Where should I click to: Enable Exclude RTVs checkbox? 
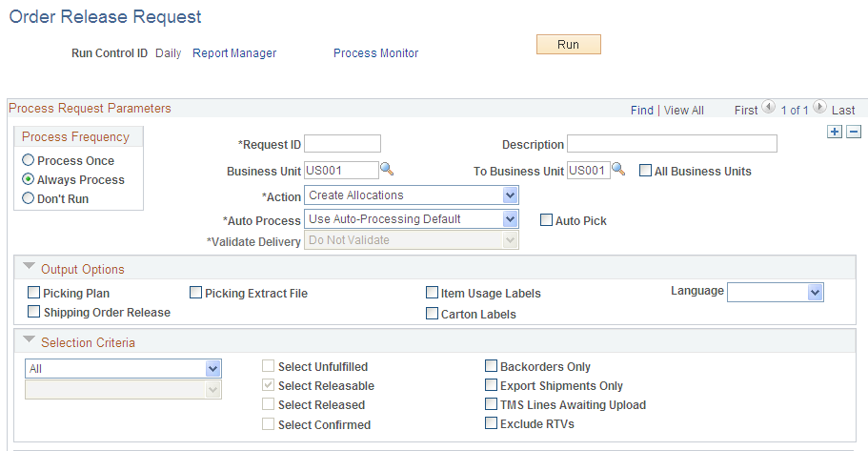pyautogui.click(x=491, y=422)
